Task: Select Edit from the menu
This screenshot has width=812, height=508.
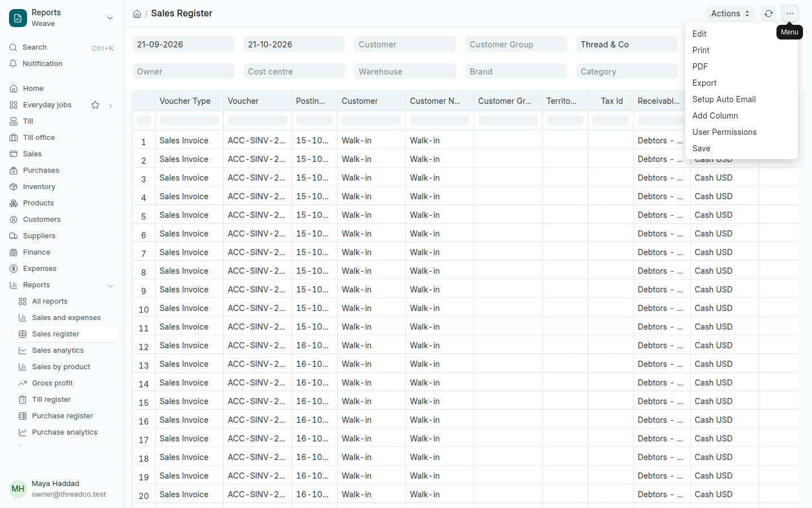Action: [741, 34]
